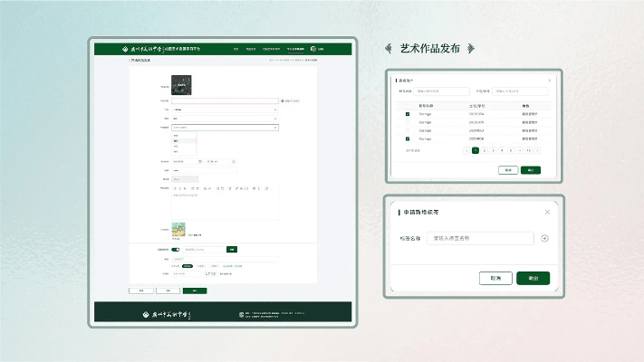This screenshot has width=644, height=362.
Task: Collapse the open dropdown showing the option list
Action: (x=224, y=128)
